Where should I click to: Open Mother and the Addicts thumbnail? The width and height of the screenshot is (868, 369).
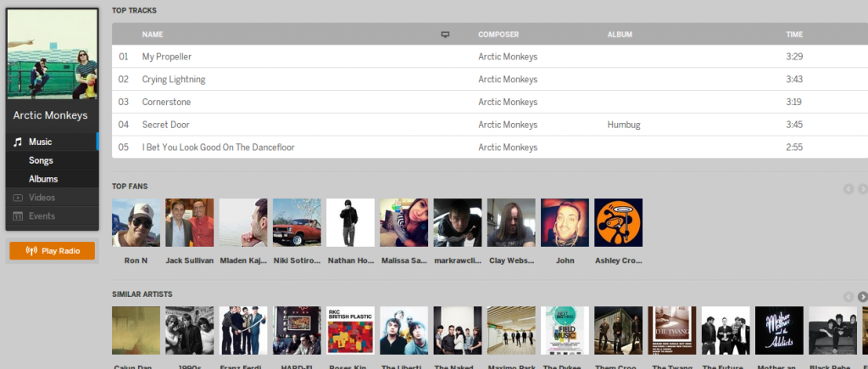780,331
